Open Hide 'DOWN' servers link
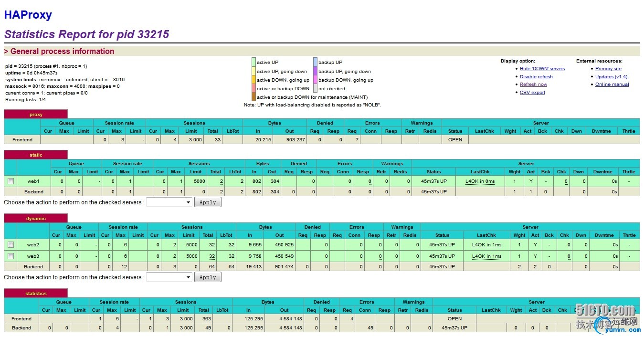 [542, 69]
